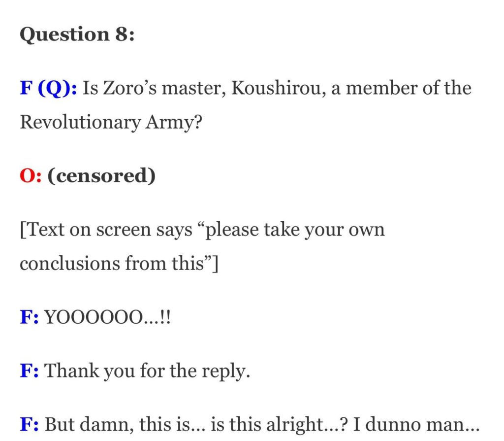Click the bold "(censored)" text
The image size is (504, 441).
(x=101, y=176)
